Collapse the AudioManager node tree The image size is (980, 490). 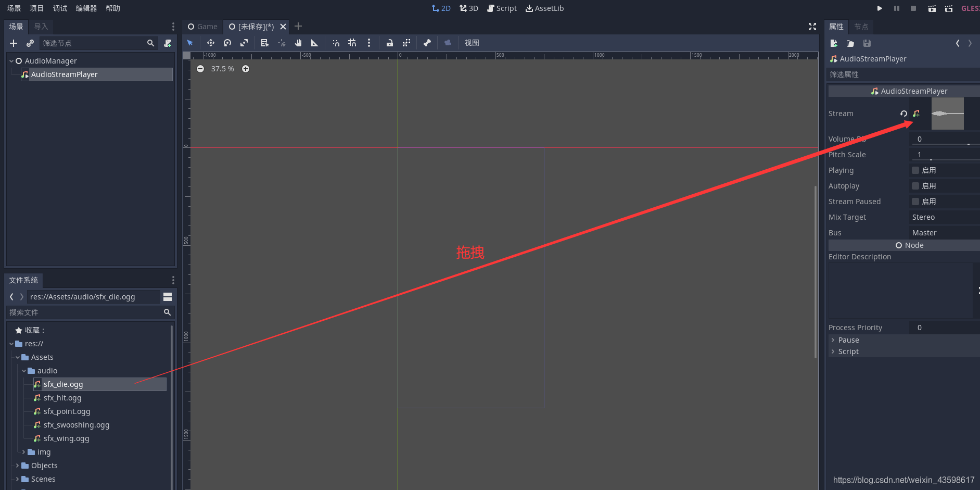point(11,61)
